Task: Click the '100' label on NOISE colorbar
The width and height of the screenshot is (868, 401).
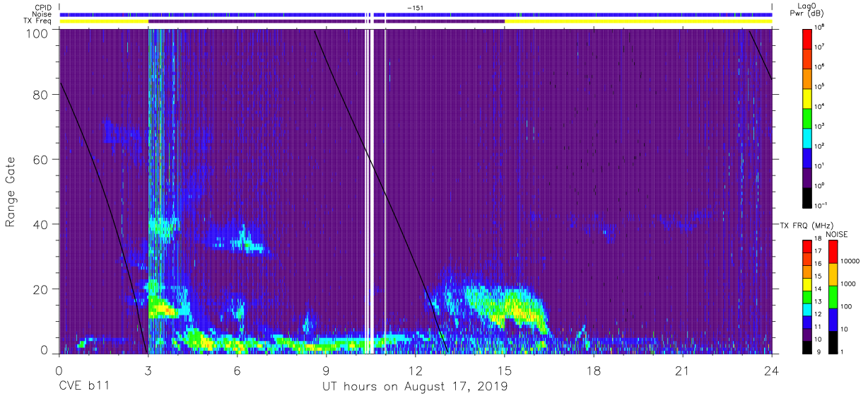Action: (848, 306)
